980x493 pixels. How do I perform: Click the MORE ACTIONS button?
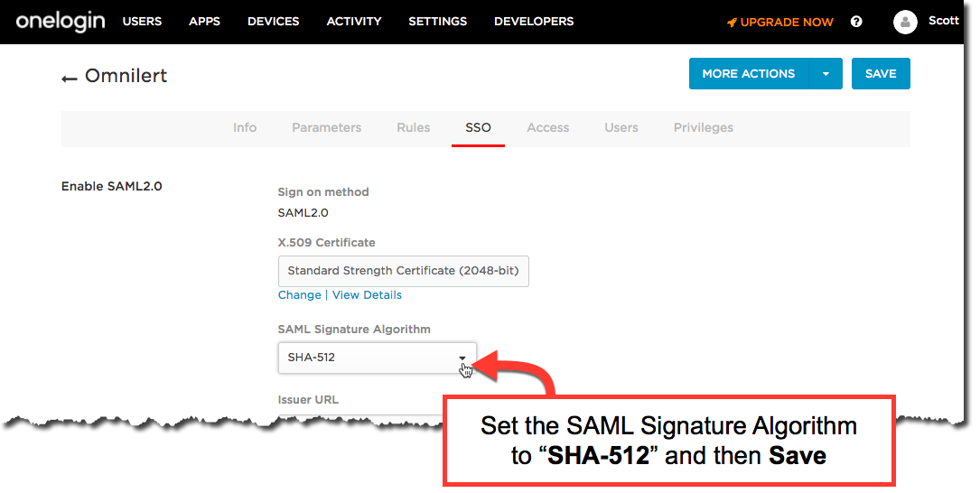[748, 74]
